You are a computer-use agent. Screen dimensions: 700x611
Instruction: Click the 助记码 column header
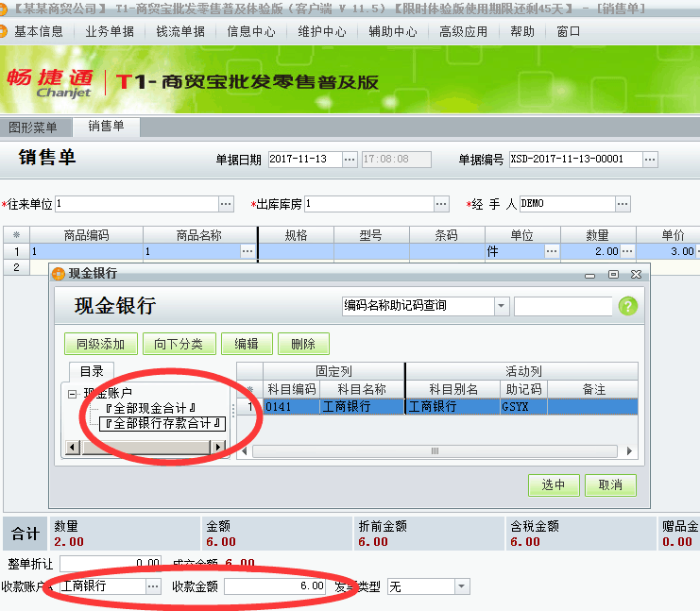point(523,389)
